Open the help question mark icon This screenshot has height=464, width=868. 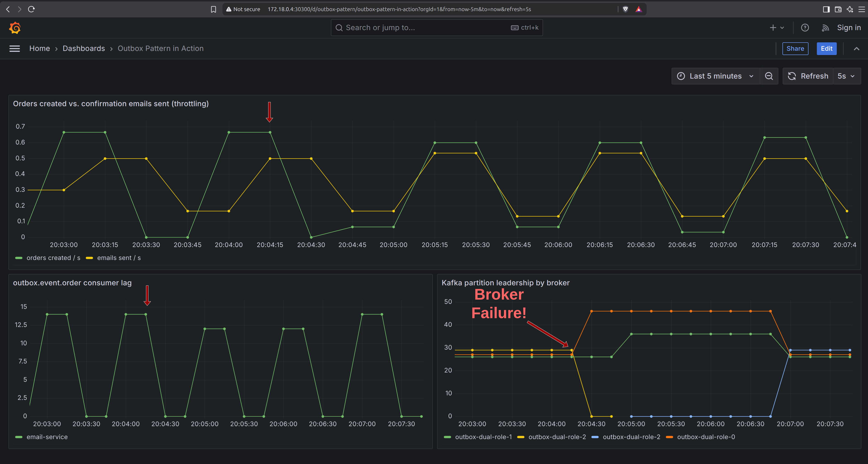(805, 28)
